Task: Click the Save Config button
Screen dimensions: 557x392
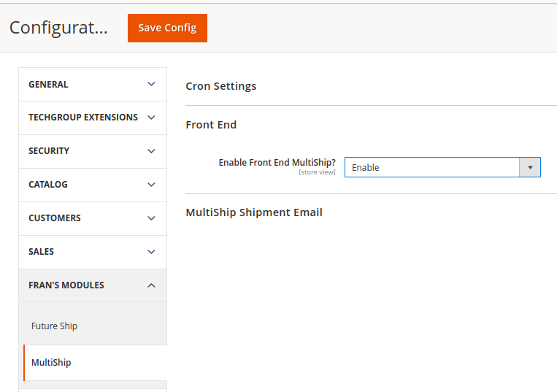Action: (167, 28)
